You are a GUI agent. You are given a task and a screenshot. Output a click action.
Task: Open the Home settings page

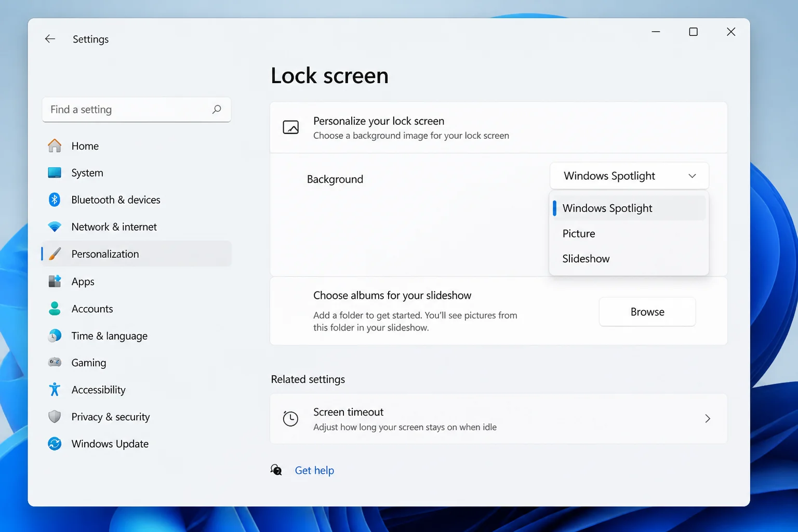(137, 146)
